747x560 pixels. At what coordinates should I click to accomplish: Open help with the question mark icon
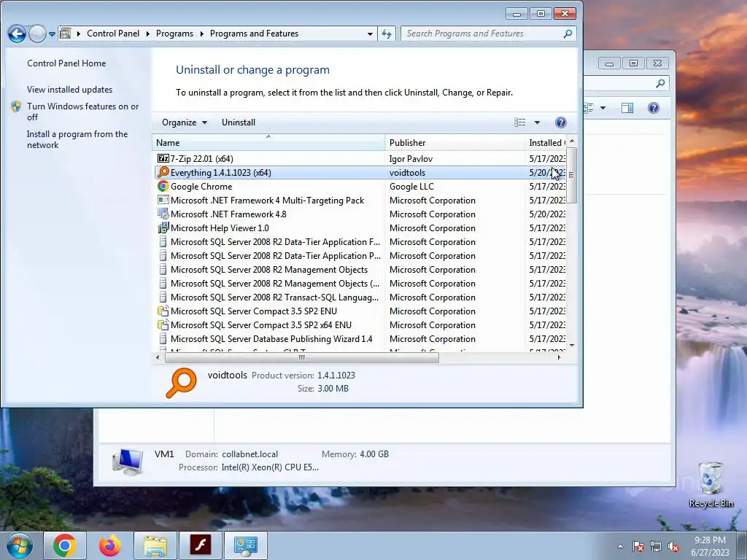click(x=561, y=122)
